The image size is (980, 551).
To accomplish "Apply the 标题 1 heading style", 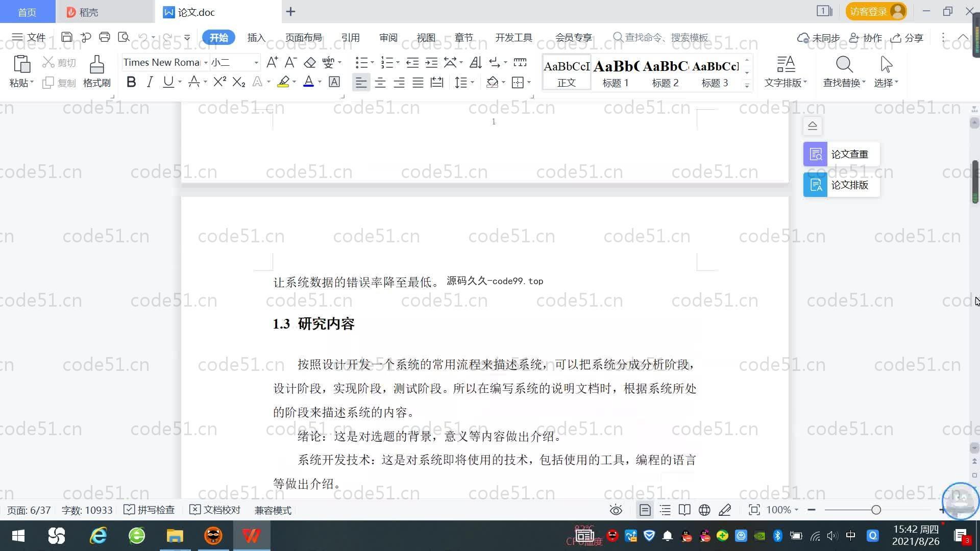I will point(616,73).
